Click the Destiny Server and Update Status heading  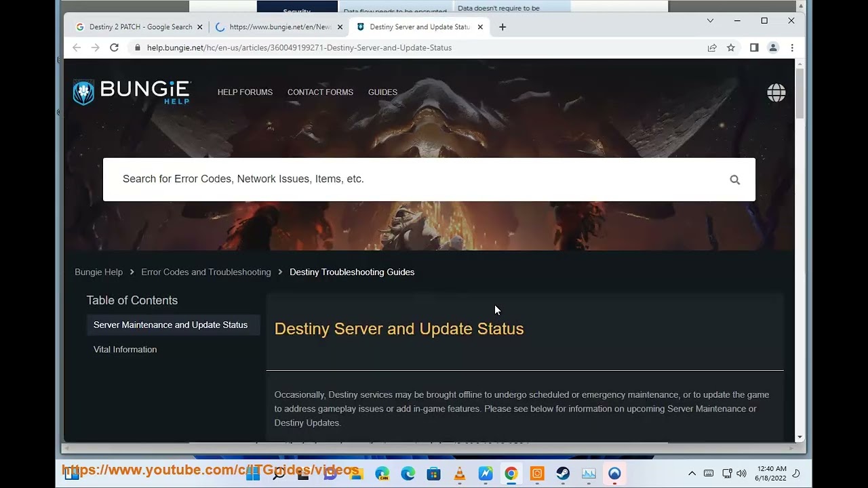[399, 329]
